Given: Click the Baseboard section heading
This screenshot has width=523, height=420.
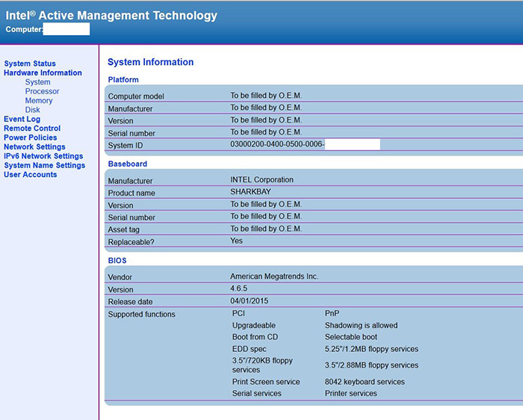Looking at the screenshot, I should click(x=128, y=164).
